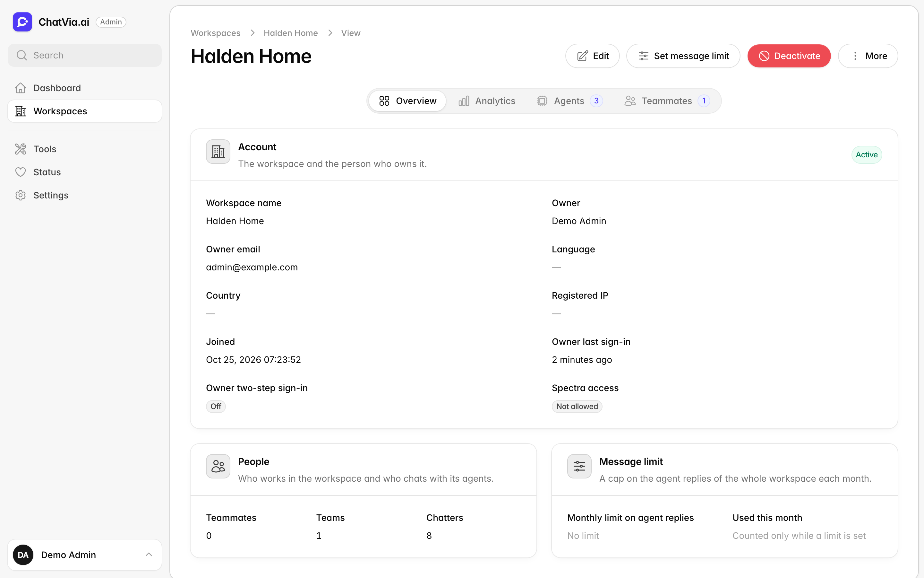Click the Admin badge next to logo
Screen dimensions: 924x578
pyautogui.click(x=111, y=22)
